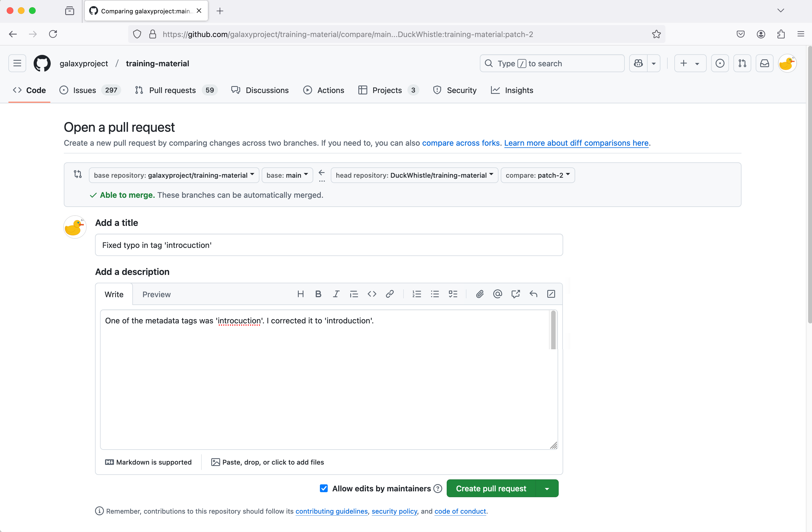Toggle Allow edits by maintainers checkbox
The width and height of the screenshot is (812, 532).
(x=324, y=488)
